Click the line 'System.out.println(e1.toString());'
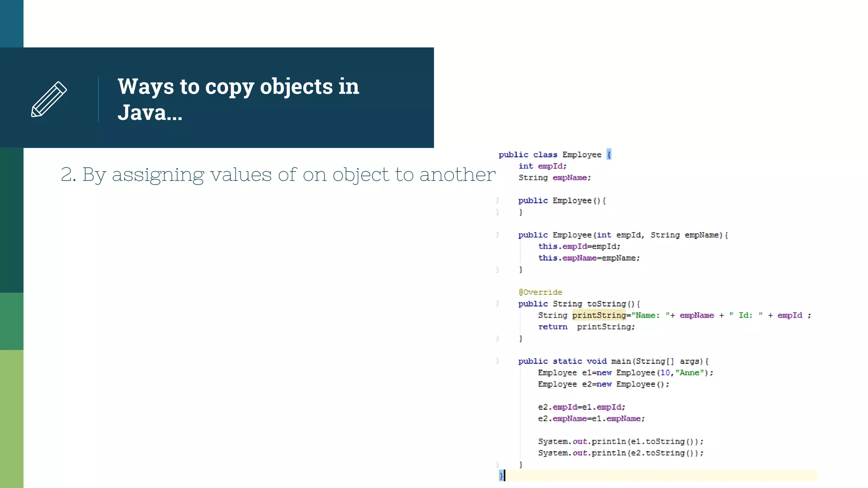Image resolution: width=868 pixels, height=488 pixels. pos(621,441)
